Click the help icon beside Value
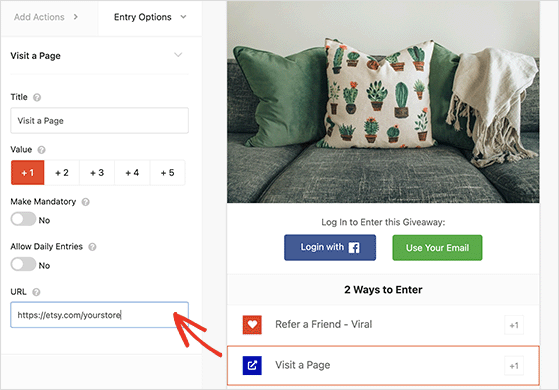 [41, 150]
